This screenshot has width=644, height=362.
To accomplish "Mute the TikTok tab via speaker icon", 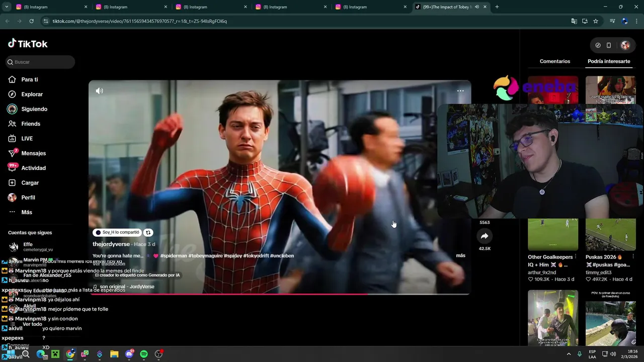I will [x=476, y=7].
